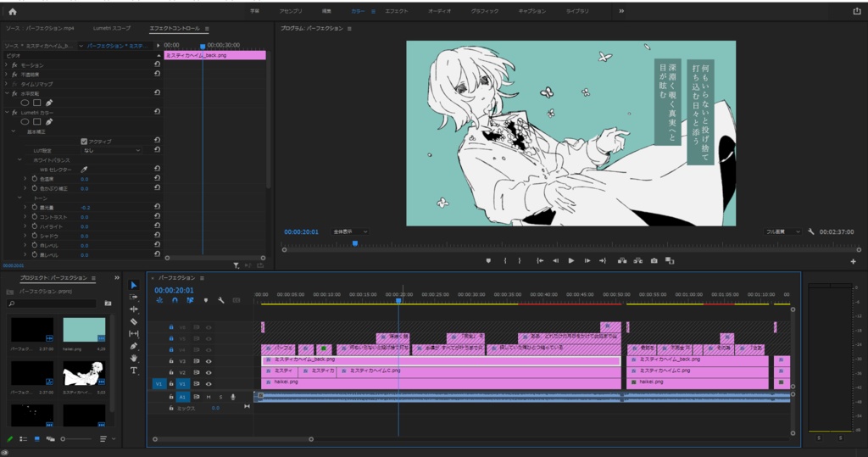Create rectangle mask for Lumetri Color
This screenshot has width=868, height=457.
click(x=36, y=122)
